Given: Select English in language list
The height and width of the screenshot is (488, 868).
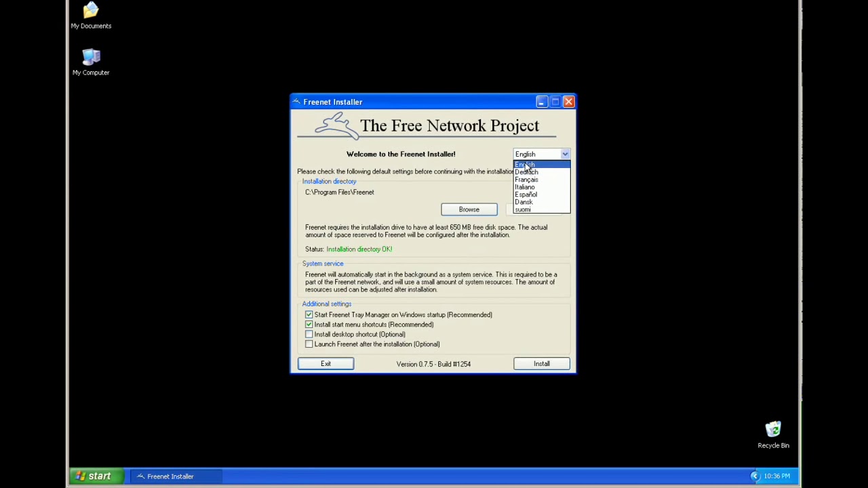Looking at the screenshot, I should (542, 165).
